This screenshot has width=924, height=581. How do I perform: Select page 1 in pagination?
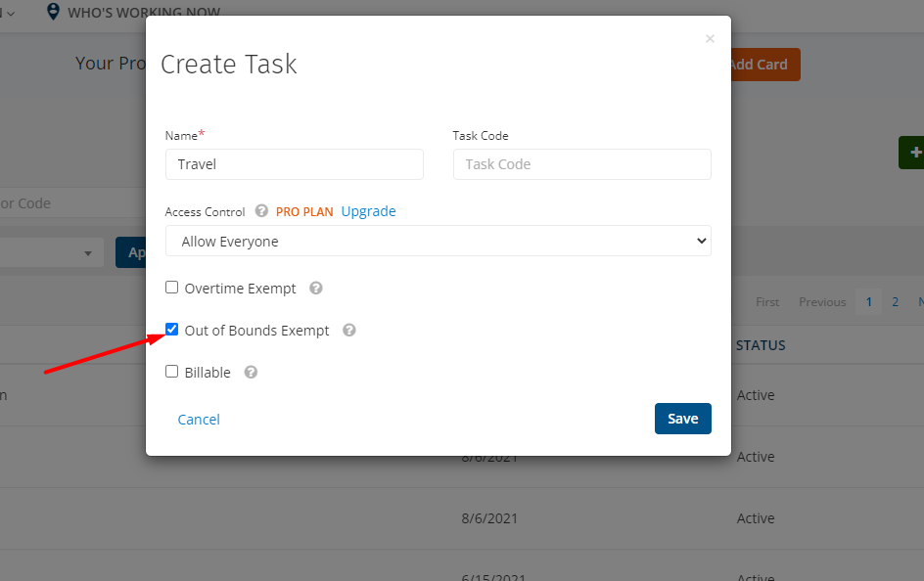click(868, 302)
